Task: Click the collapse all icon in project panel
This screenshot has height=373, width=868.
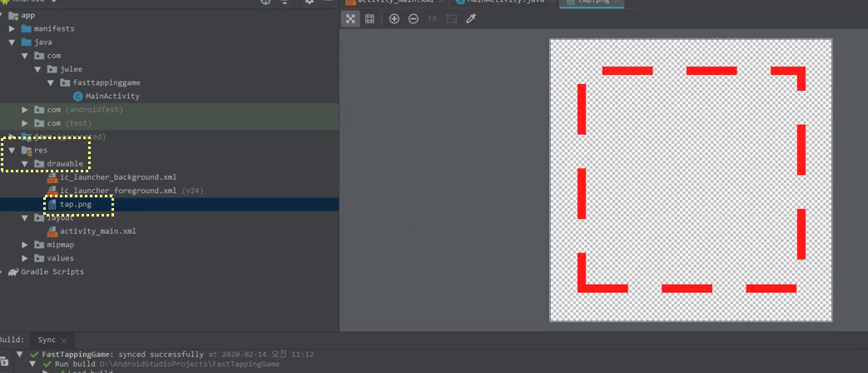Action: [x=285, y=2]
